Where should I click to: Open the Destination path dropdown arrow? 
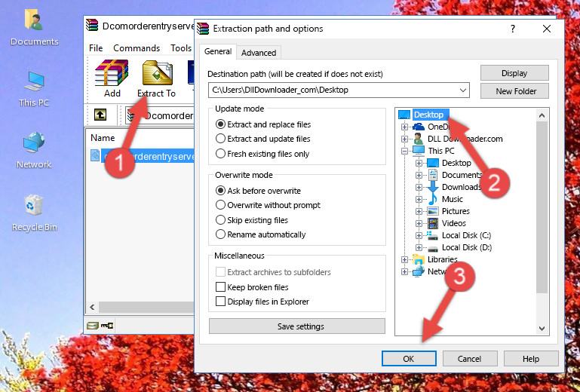(463, 90)
